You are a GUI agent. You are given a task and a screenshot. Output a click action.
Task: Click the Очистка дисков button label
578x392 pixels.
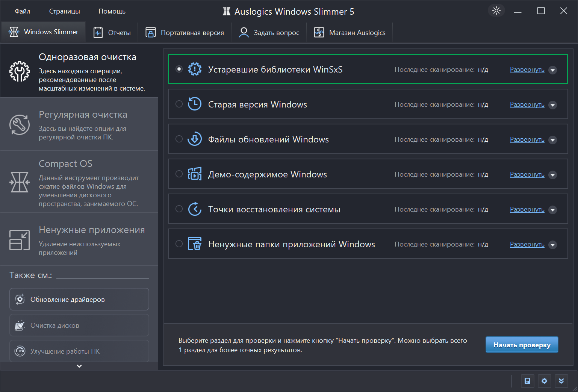tap(55, 325)
